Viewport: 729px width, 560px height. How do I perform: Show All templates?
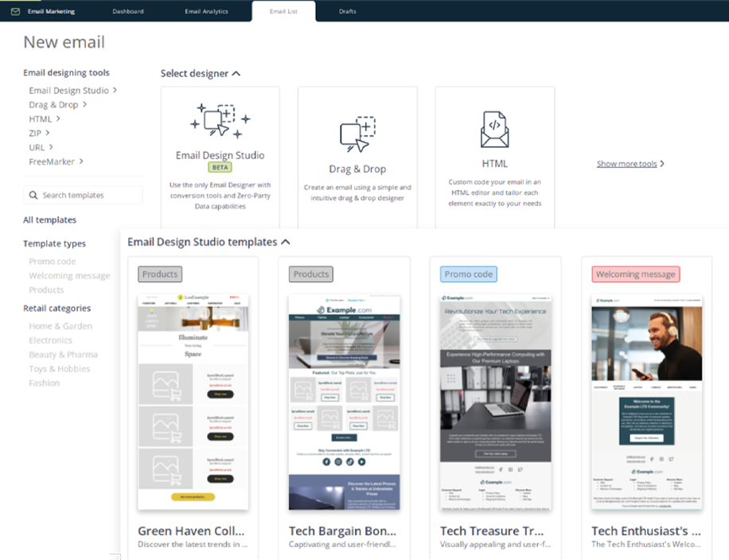coord(50,220)
